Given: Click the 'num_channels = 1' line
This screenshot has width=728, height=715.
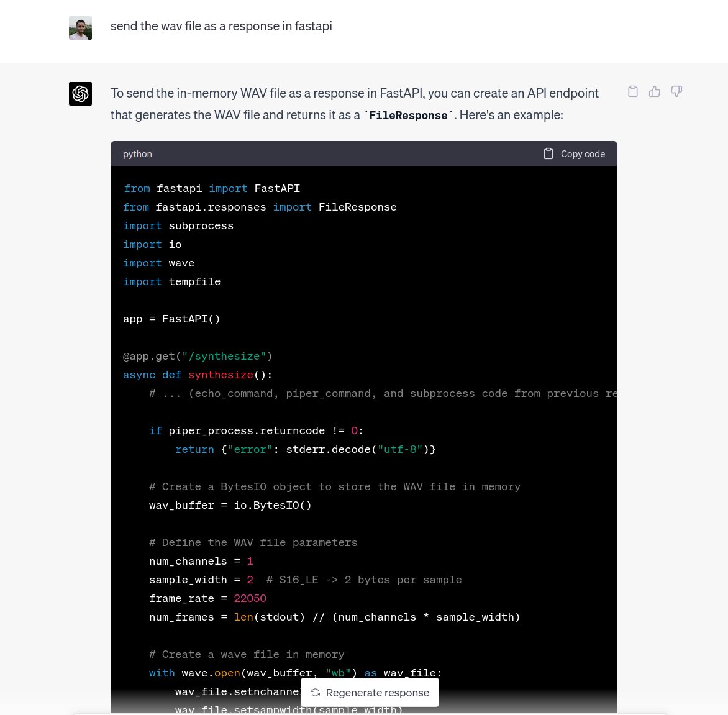Looking at the screenshot, I should pyautogui.click(x=201, y=561).
